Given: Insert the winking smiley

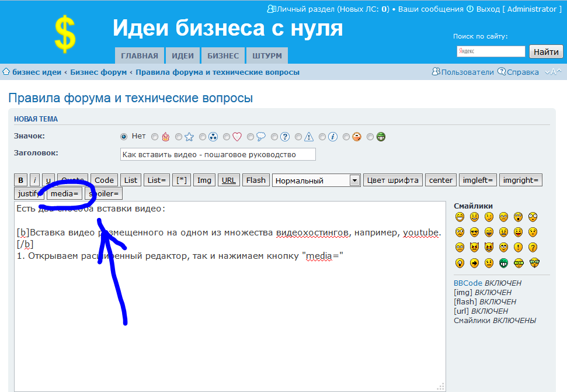Looking at the screenshot, I should pyautogui.click(x=489, y=217).
